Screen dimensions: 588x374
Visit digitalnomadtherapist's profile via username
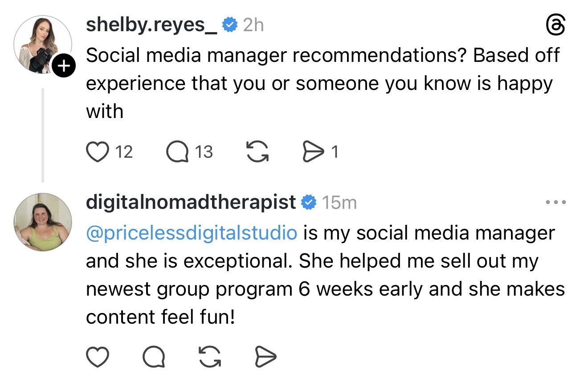(191, 203)
